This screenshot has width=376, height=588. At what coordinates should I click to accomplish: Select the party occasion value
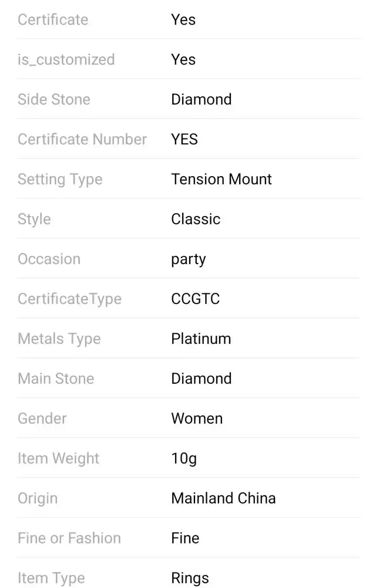pyautogui.click(x=189, y=259)
